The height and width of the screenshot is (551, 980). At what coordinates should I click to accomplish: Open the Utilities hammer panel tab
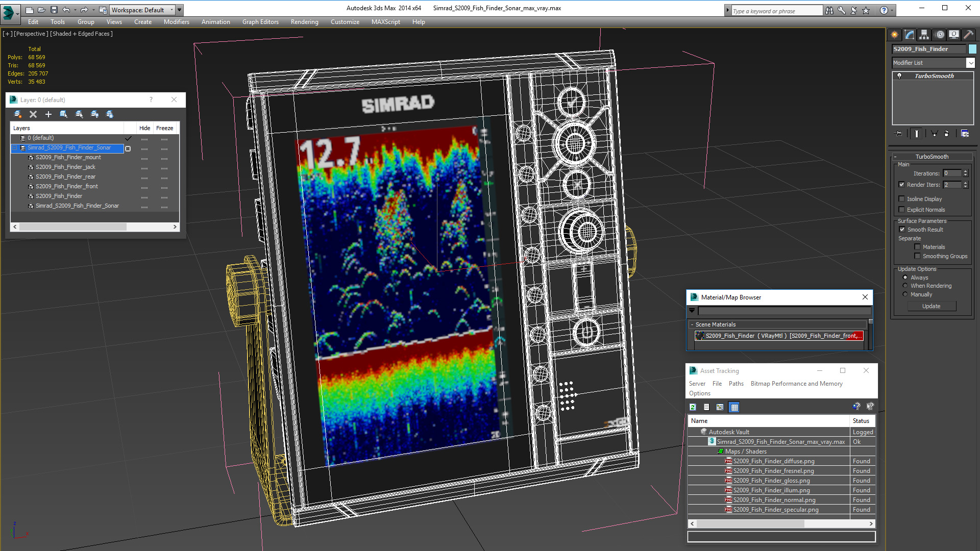click(x=968, y=35)
